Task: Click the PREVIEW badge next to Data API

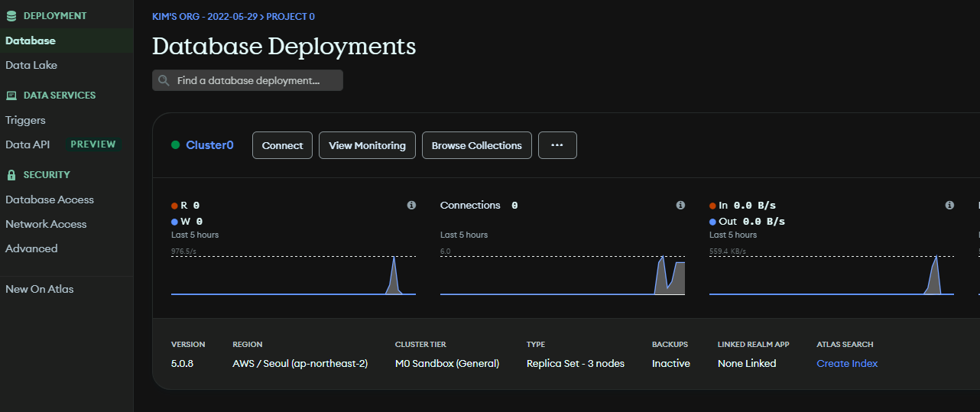Action: coord(93,144)
